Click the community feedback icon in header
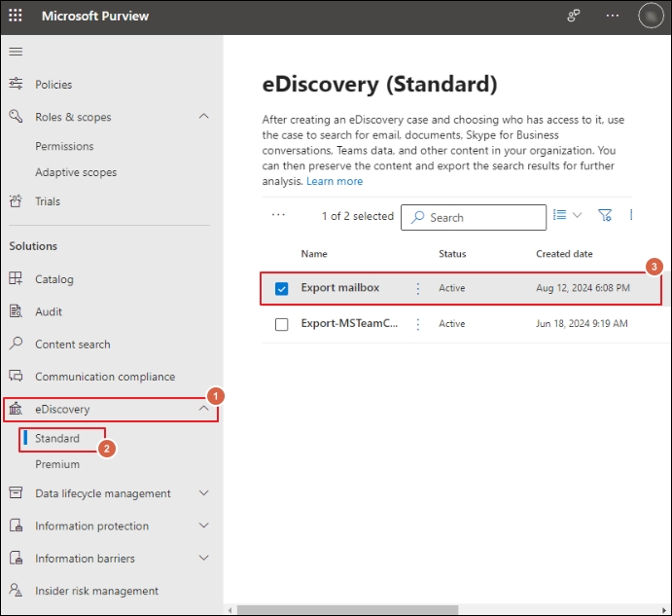 pyautogui.click(x=573, y=16)
